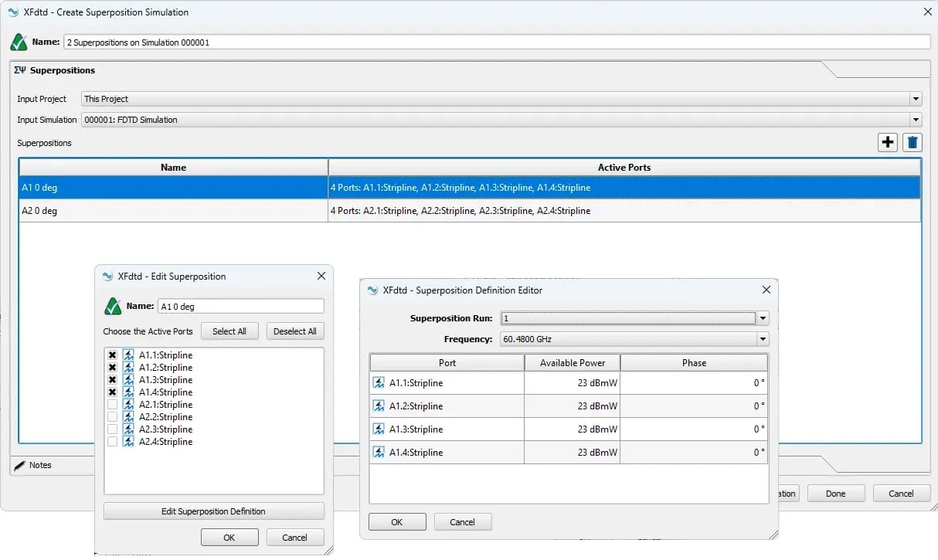
Task: Click the Sigma Psi Superpositions icon
Action: (x=20, y=70)
